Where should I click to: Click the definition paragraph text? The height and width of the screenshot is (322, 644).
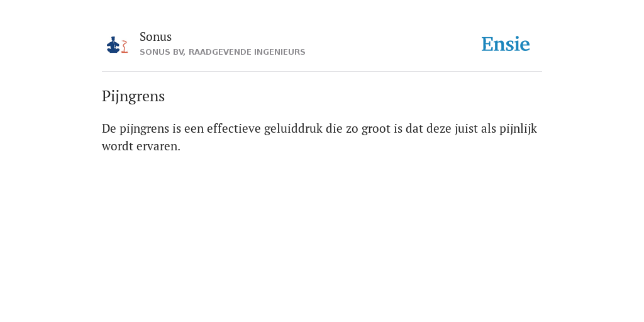319,137
